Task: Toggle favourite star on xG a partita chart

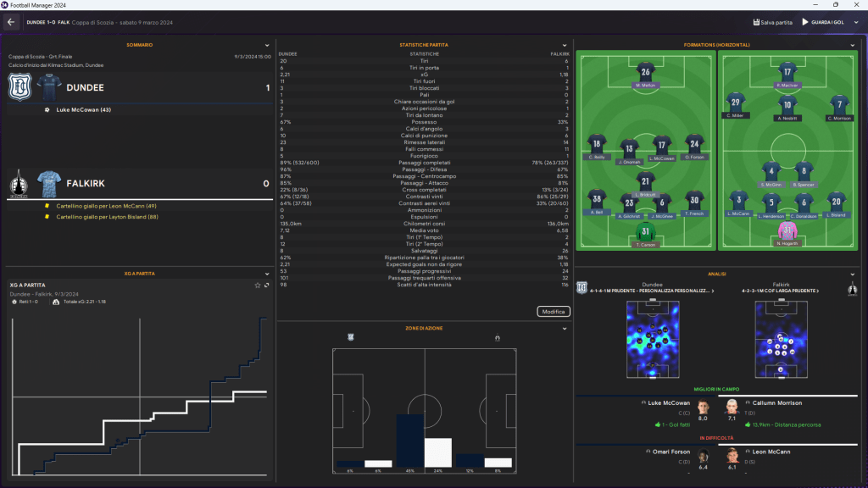Action: pos(258,286)
